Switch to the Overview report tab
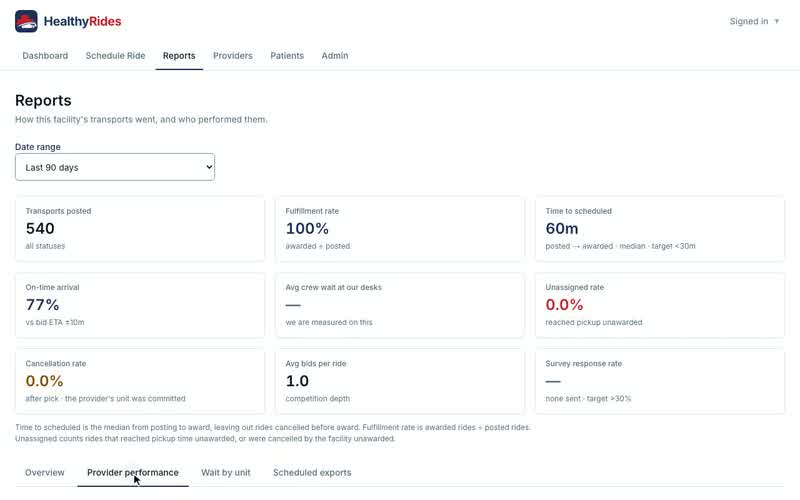 [x=45, y=472]
